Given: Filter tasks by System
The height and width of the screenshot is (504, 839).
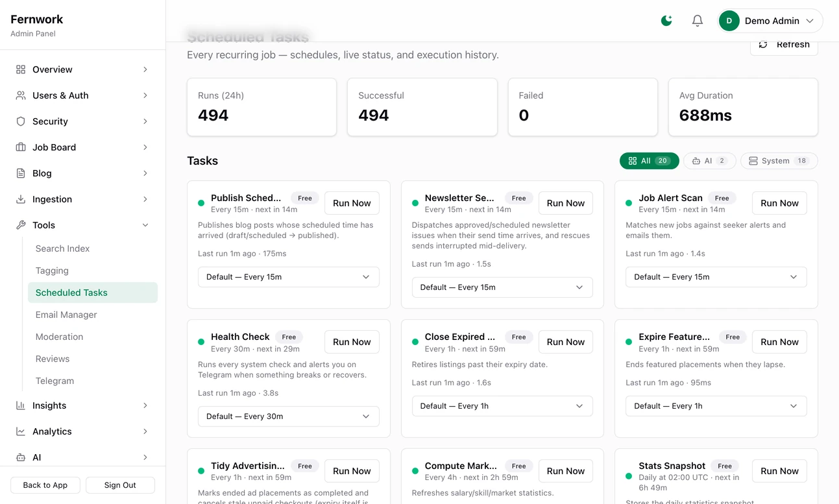Looking at the screenshot, I should 779,161.
